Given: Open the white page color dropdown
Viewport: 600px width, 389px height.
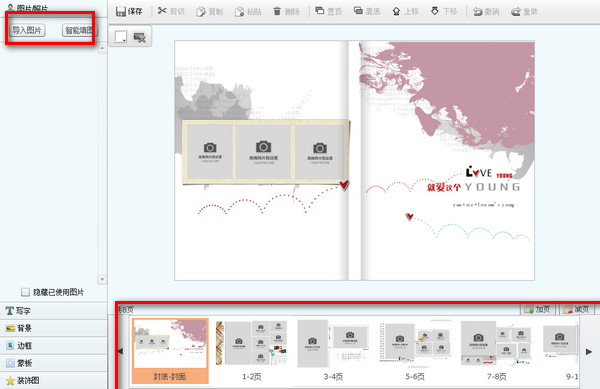Looking at the screenshot, I should [x=120, y=37].
